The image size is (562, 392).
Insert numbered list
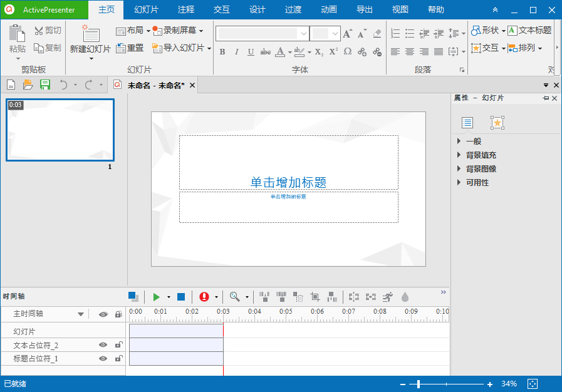coord(395,34)
